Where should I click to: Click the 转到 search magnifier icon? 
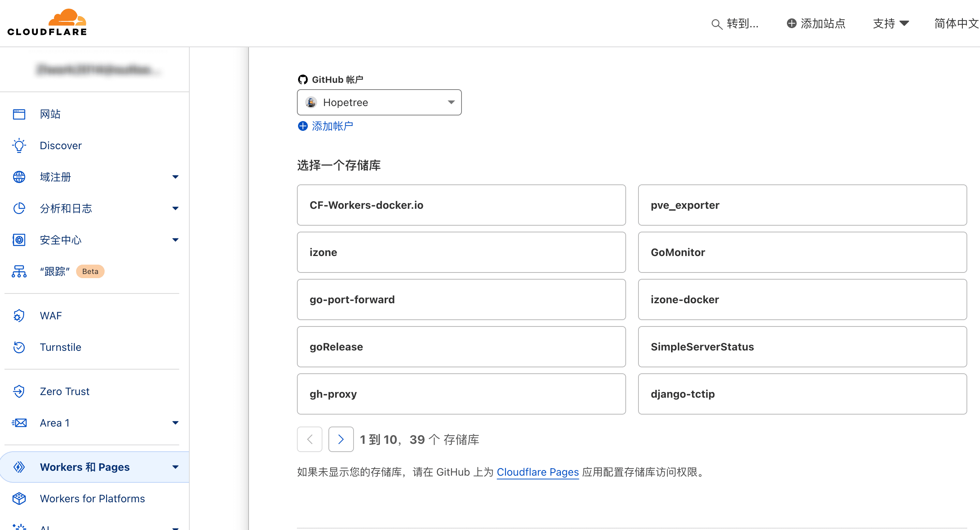[717, 24]
